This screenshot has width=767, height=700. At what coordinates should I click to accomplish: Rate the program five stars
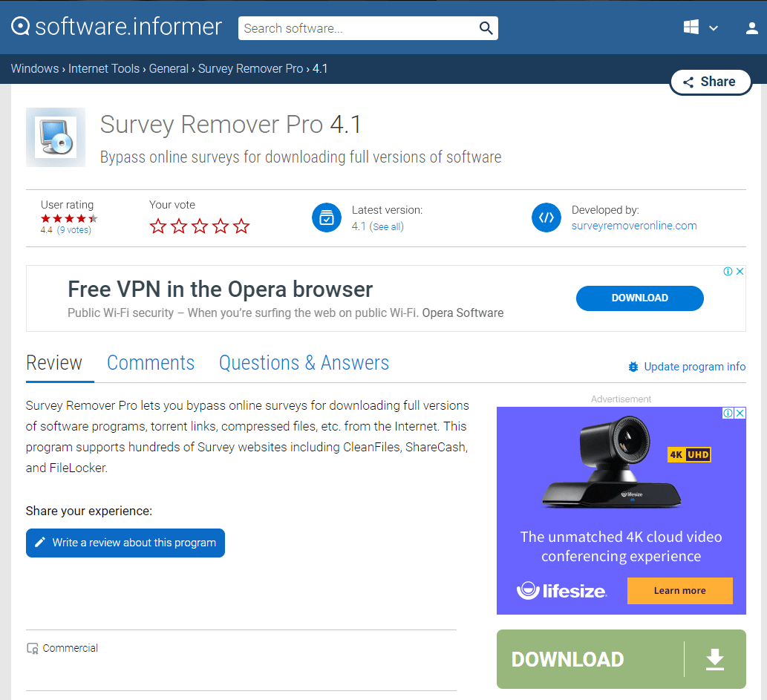pyautogui.click(x=241, y=226)
